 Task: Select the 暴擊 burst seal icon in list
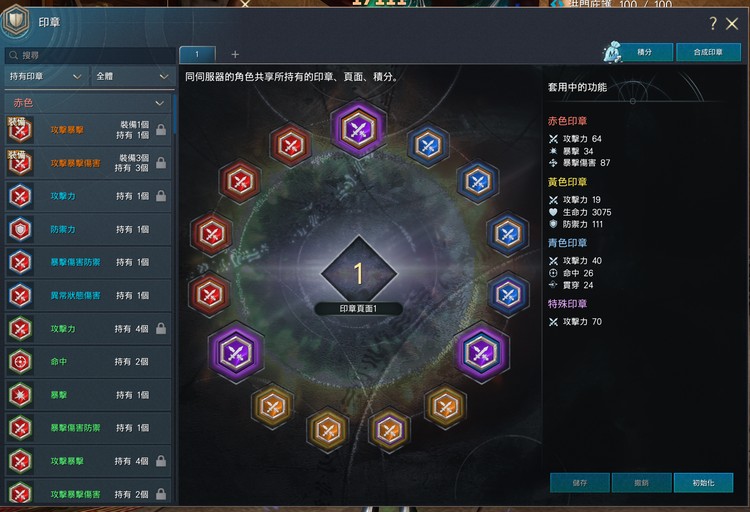tap(20, 395)
